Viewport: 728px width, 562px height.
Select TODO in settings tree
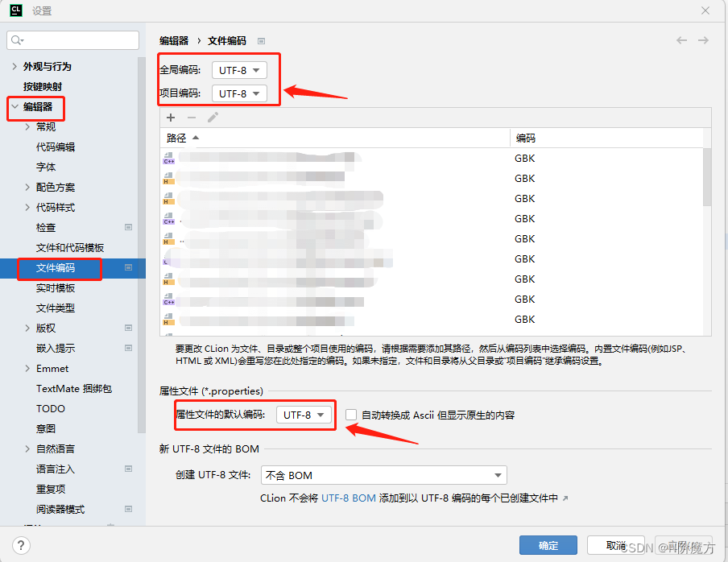point(51,409)
